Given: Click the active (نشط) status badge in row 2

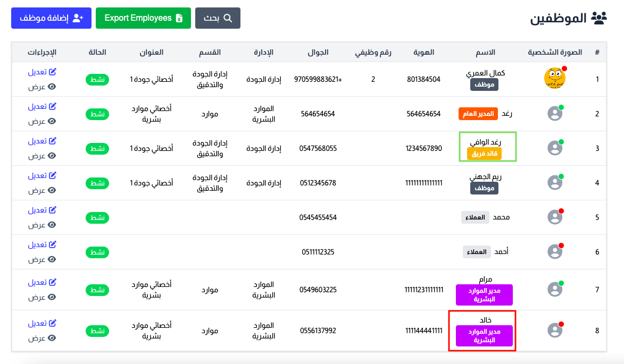Looking at the screenshot, I should tap(97, 114).
